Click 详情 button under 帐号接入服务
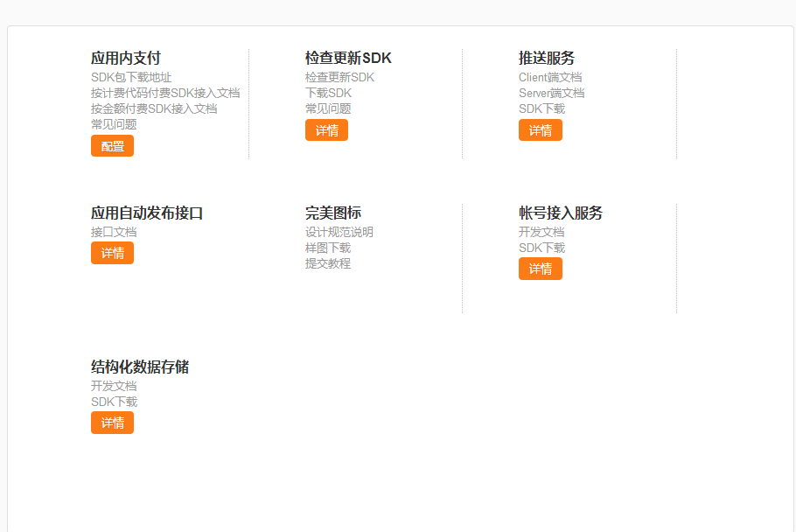The height and width of the screenshot is (532, 796). [x=540, y=269]
